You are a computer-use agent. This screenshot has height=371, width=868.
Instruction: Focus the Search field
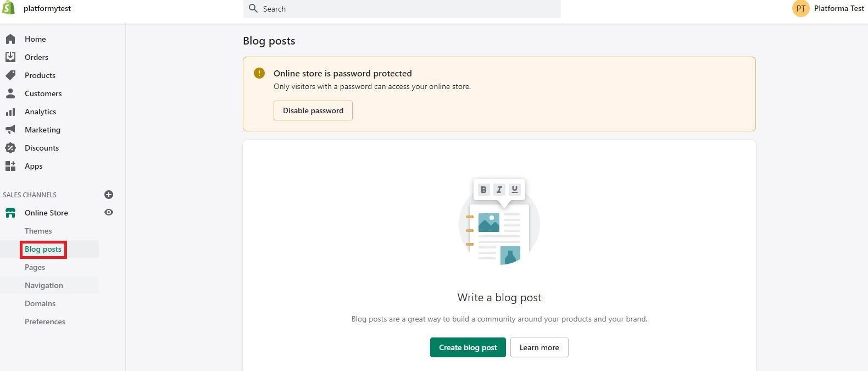[x=402, y=9]
